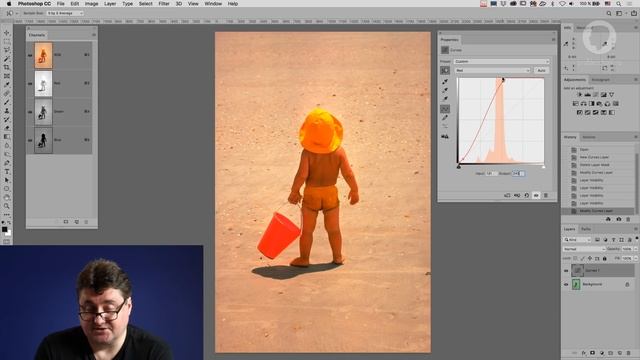The height and width of the screenshot is (360, 640).
Task: Open the Filter menu
Action: [164, 4]
